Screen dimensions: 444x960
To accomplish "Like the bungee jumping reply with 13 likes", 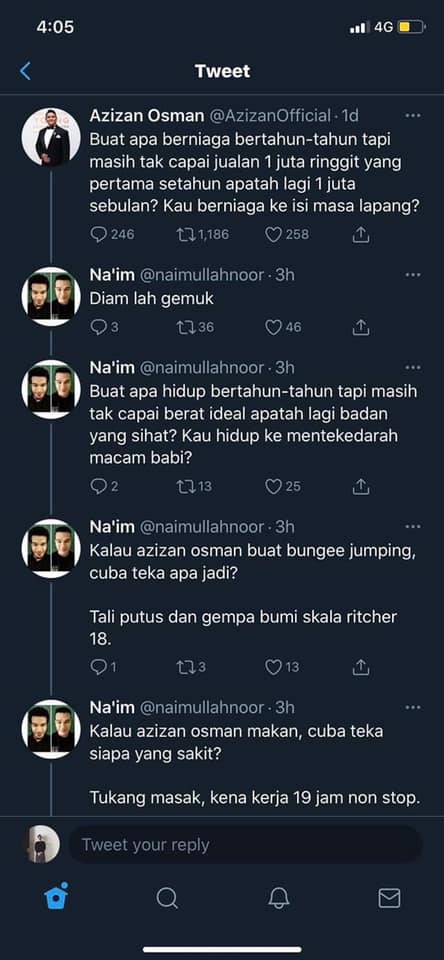I will point(273,667).
